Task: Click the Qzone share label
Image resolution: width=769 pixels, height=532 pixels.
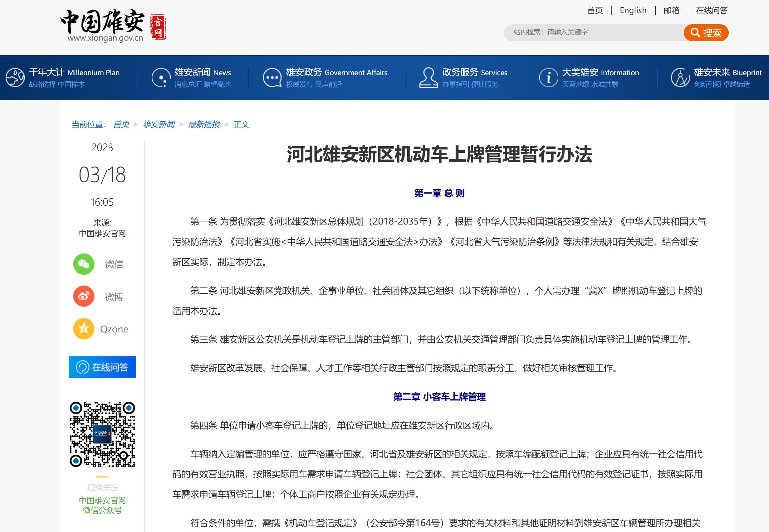Action: tap(114, 329)
